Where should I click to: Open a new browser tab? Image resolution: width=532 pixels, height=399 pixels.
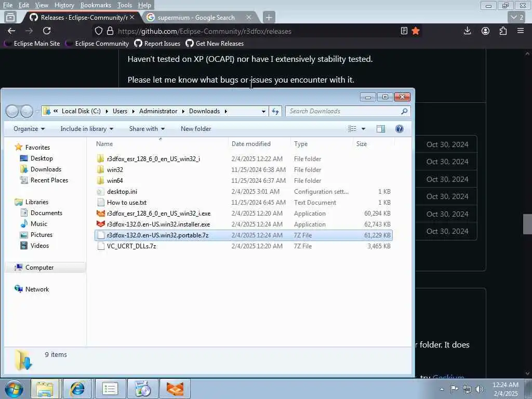click(269, 17)
